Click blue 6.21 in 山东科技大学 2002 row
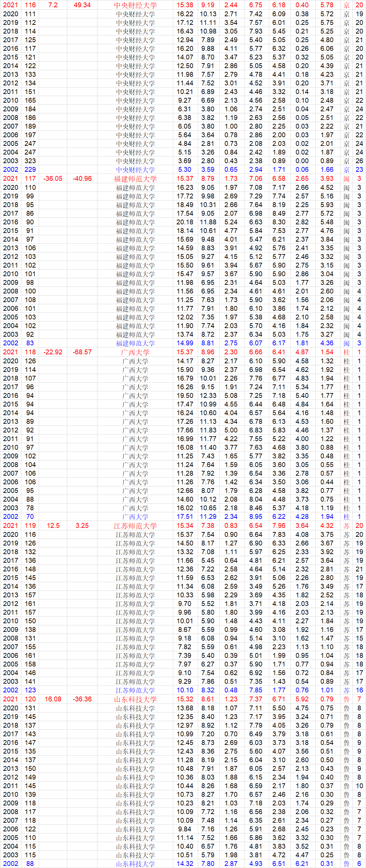 (302, 864)
